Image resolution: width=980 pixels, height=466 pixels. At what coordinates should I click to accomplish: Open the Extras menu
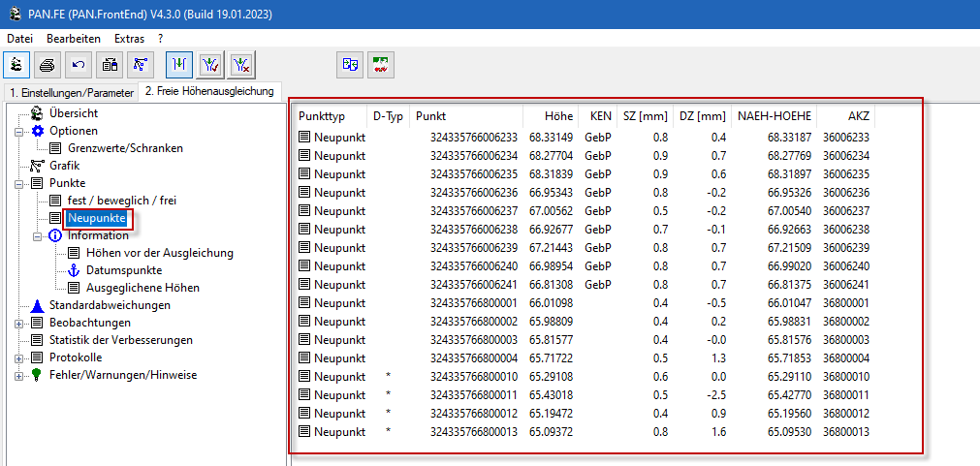129,38
